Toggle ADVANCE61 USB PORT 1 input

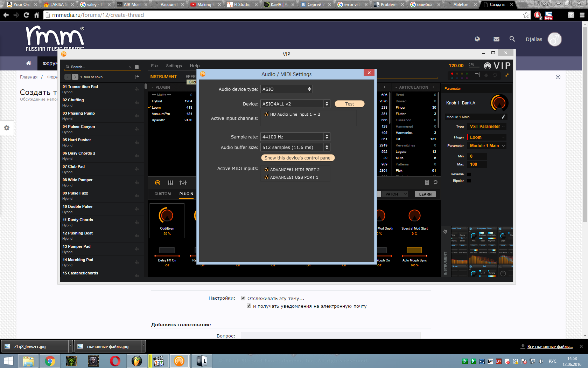(266, 177)
